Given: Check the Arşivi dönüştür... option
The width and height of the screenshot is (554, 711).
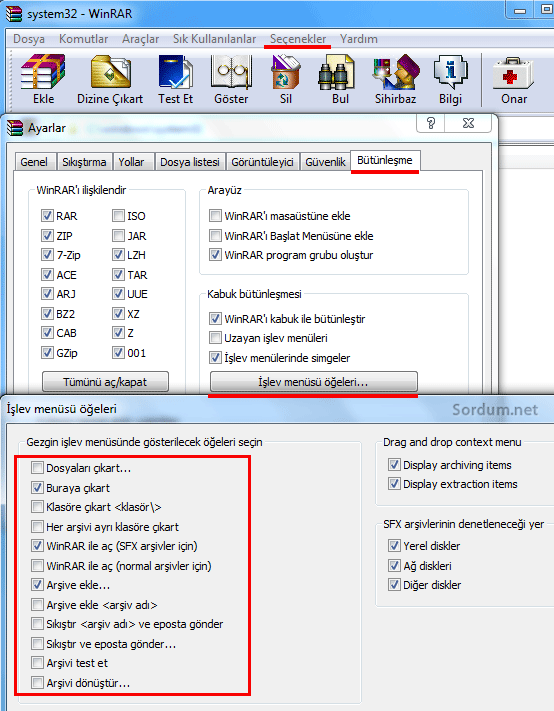Looking at the screenshot, I should tap(37, 682).
